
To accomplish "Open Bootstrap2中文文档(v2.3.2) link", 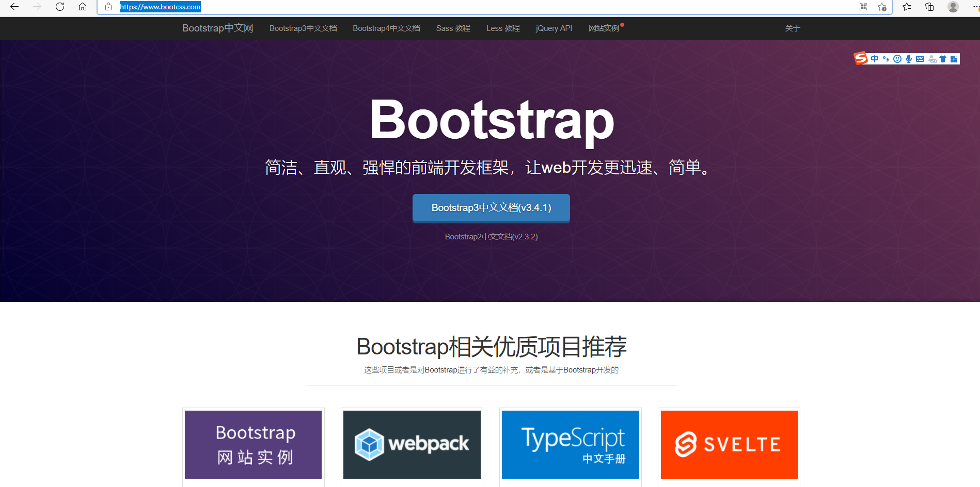I will point(491,236).
